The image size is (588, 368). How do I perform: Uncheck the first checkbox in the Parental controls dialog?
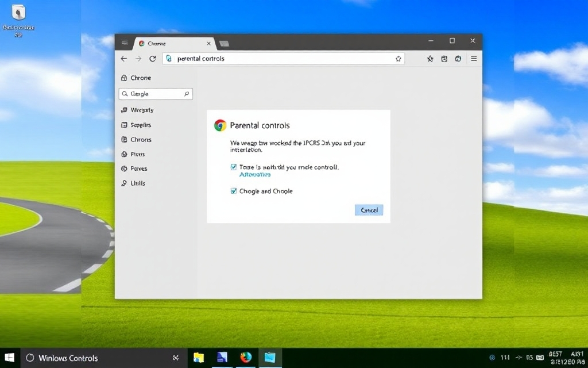click(x=234, y=167)
